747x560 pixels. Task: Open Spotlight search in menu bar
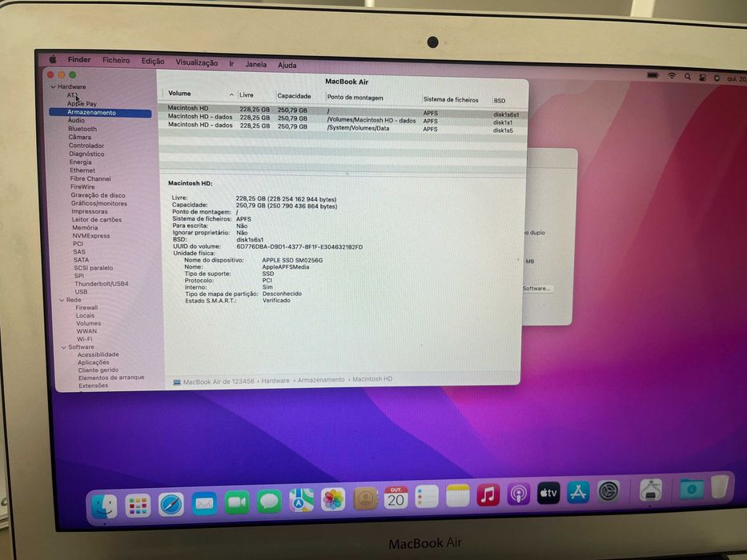click(688, 77)
